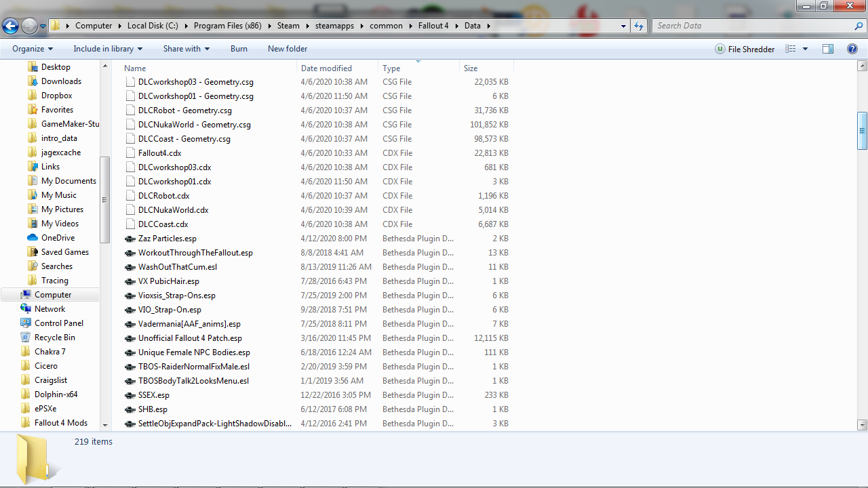Viewport: 868px width, 488px height.
Task: Click file list scroll down arrow
Action: click(862, 424)
